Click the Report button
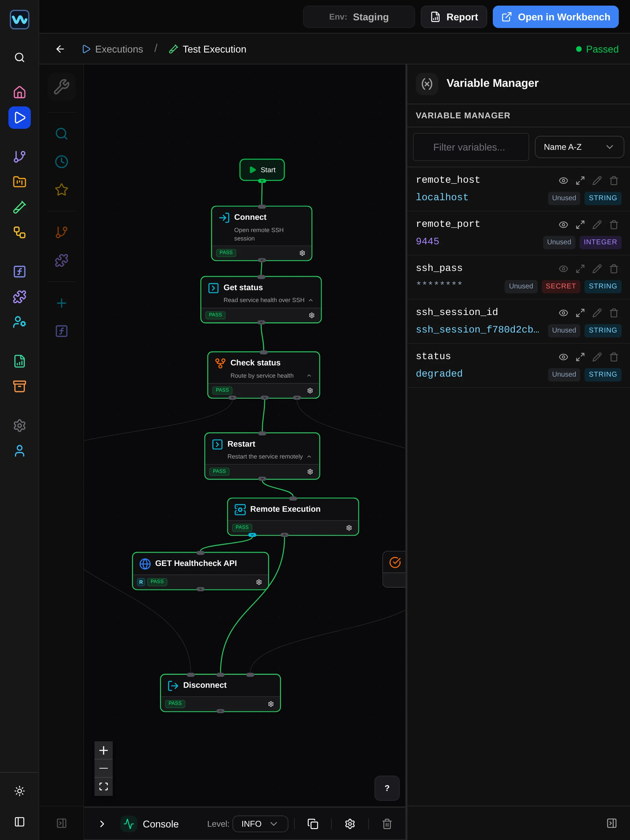 pos(454,17)
